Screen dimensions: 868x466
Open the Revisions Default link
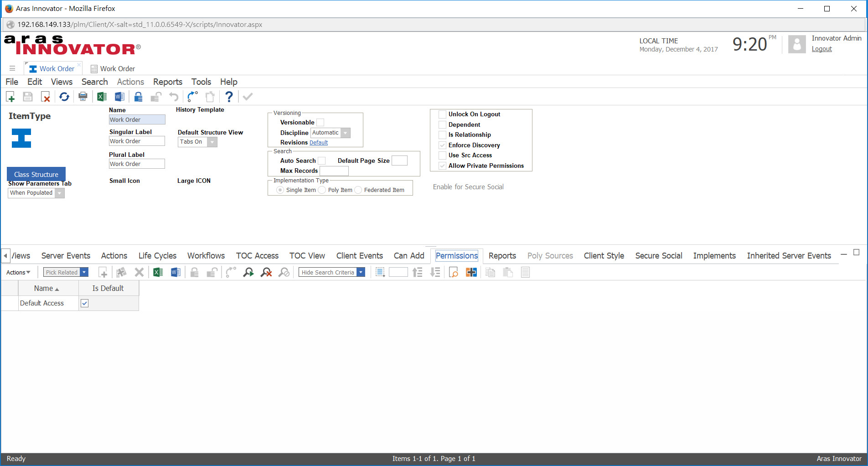point(319,142)
